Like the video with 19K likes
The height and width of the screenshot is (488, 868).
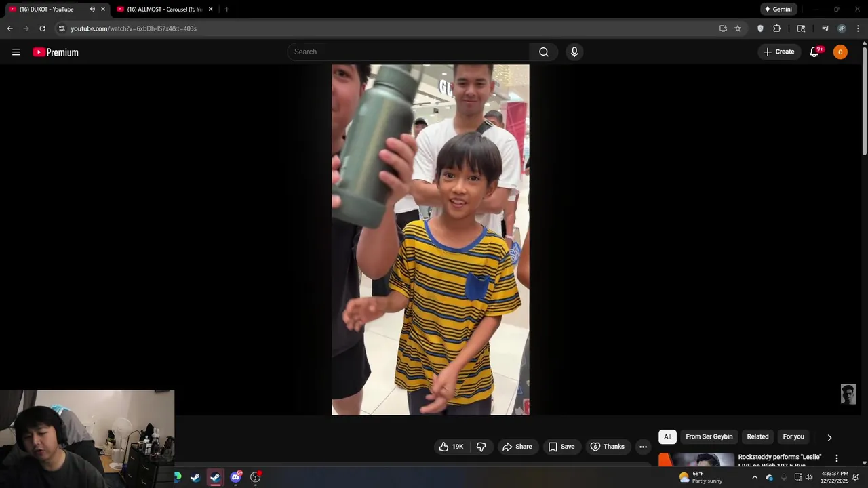[x=451, y=447]
